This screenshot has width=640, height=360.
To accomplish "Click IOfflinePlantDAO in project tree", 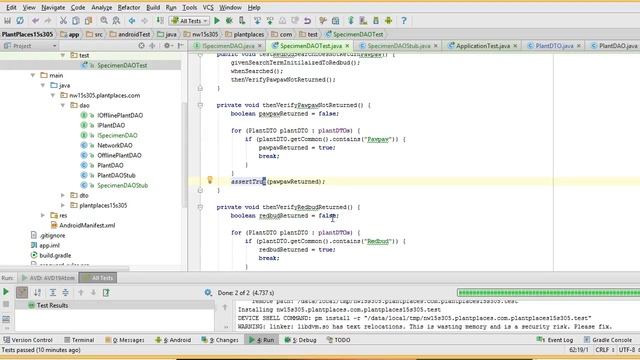I will [x=120, y=115].
